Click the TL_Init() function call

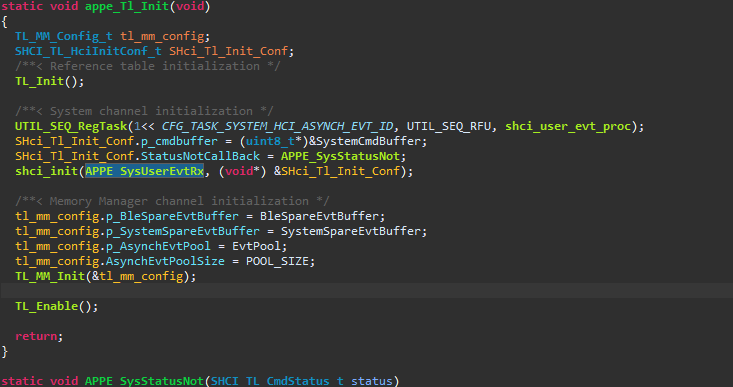(x=46, y=81)
